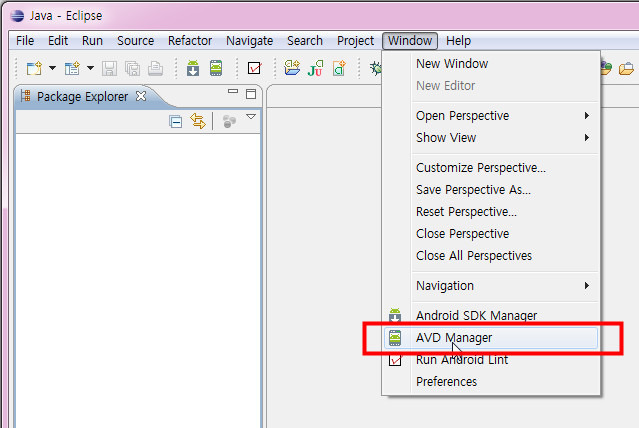Open the File menu

coord(25,41)
